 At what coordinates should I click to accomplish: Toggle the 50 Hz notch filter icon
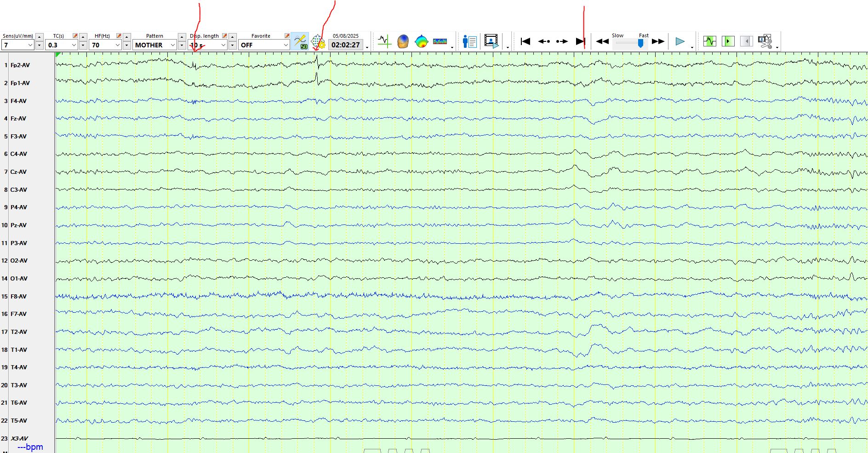[300, 41]
